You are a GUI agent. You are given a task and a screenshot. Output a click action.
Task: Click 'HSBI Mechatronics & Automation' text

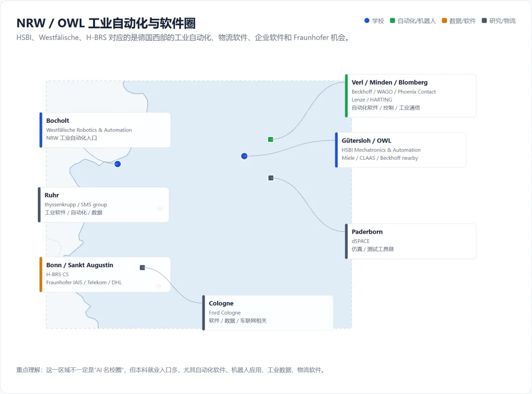381,150
